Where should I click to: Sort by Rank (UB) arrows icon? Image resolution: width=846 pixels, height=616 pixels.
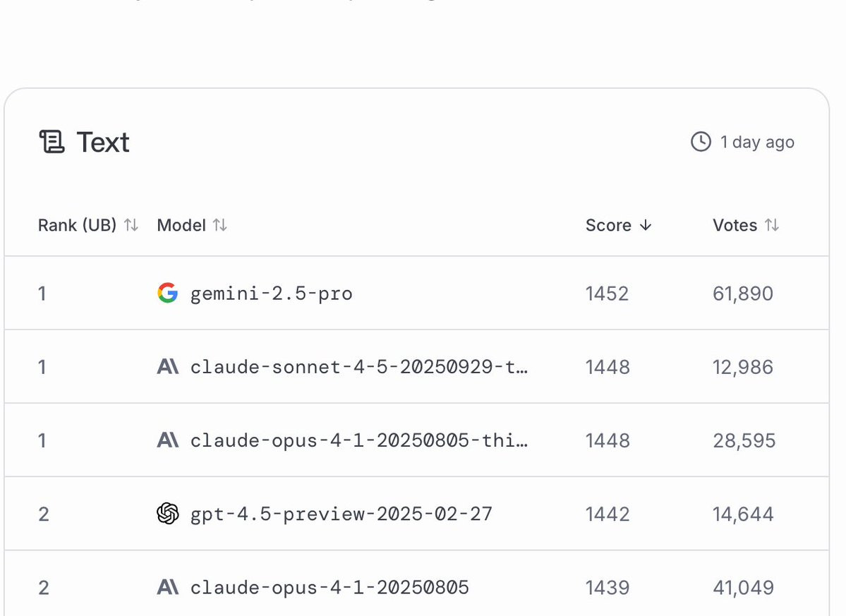(131, 225)
